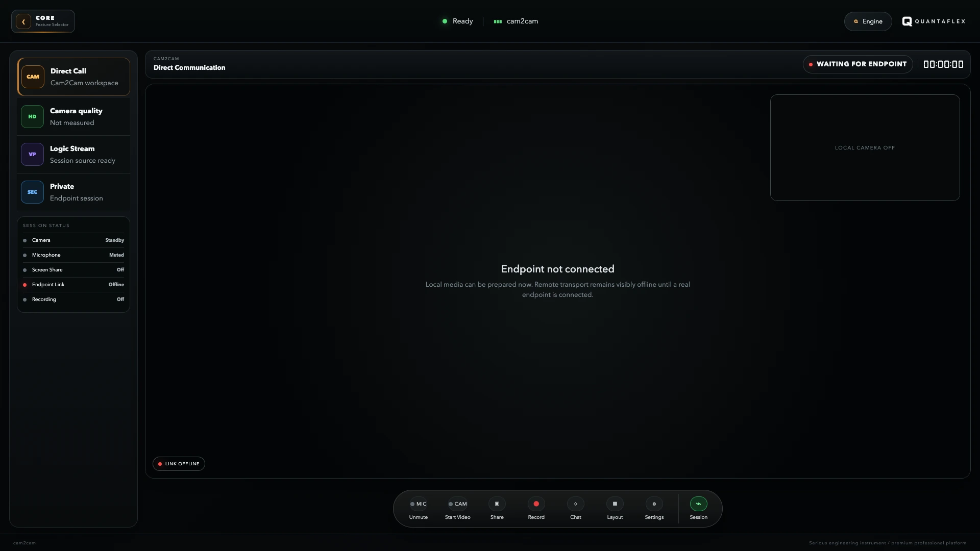Select the Screen Share Off status row
This screenshot has height=551, width=980.
(x=73, y=270)
